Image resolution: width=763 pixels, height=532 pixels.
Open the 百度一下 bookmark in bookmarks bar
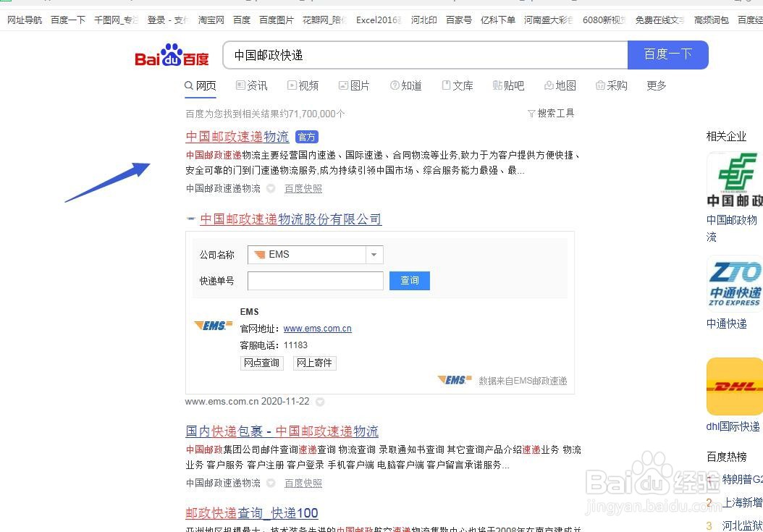point(68,20)
